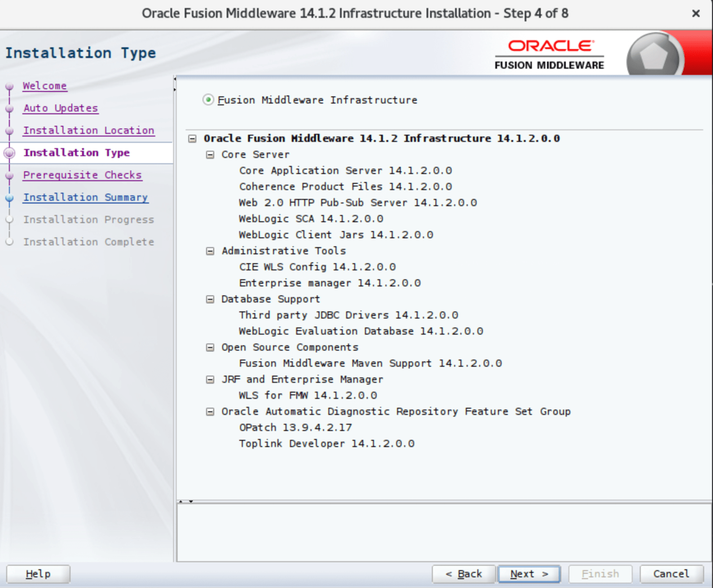Click the Installation Location step bullet icon

(x=9, y=131)
